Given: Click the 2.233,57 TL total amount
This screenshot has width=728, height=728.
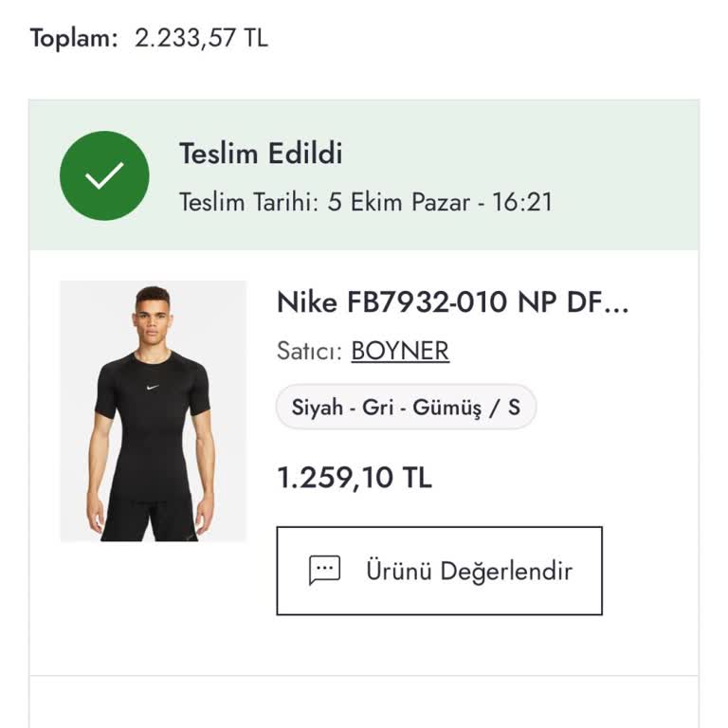Looking at the screenshot, I should [x=201, y=39].
